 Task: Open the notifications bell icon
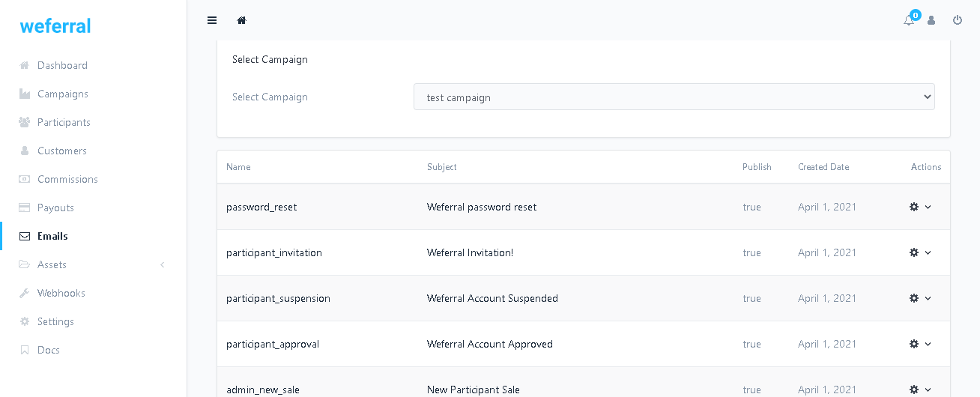(x=909, y=20)
